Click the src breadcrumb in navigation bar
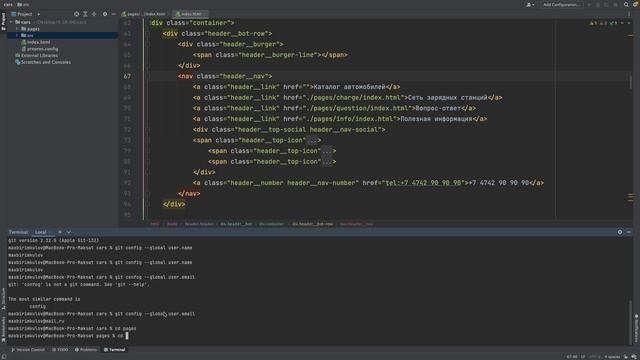Viewport: 640px width, 360px height. [24, 4]
